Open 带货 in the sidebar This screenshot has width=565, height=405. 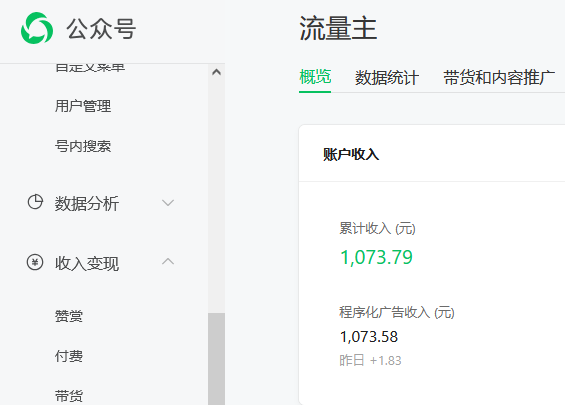(x=69, y=396)
